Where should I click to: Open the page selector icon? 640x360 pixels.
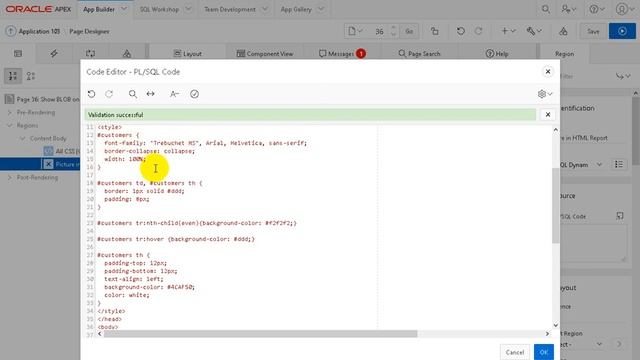pyautogui.click(x=355, y=31)
